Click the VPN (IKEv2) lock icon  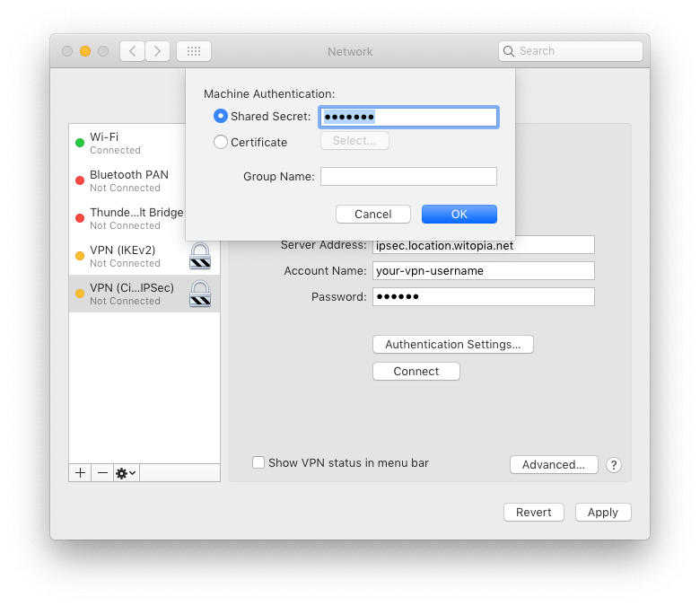(200, 256)
